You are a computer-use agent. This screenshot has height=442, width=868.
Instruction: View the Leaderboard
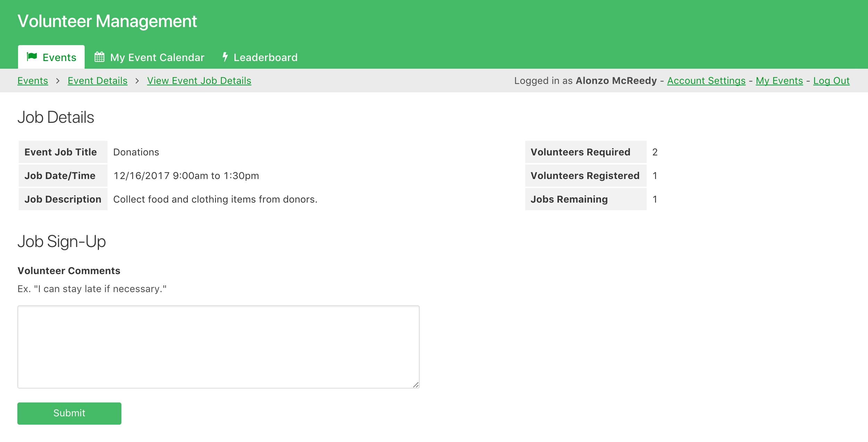tap(266, 57)
